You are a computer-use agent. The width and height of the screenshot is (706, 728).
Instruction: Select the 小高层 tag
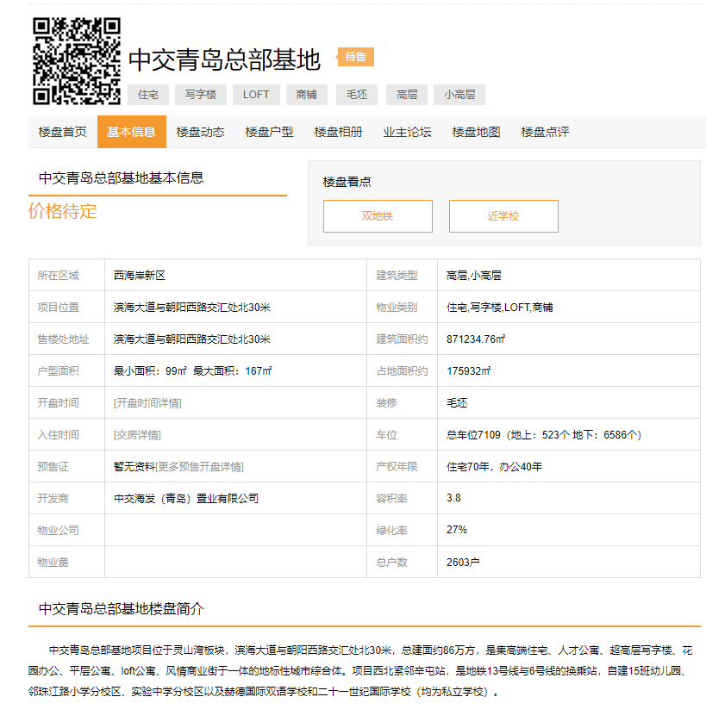click(459, 95)
